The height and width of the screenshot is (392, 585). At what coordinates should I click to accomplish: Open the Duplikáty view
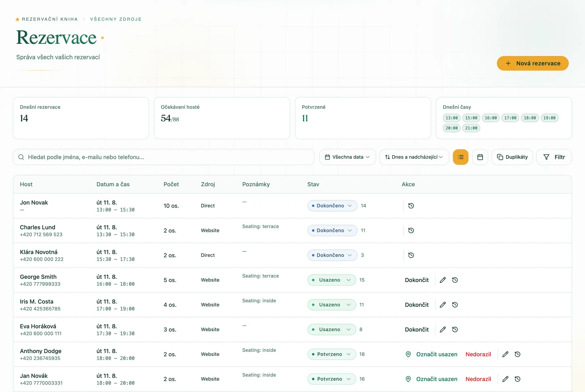click(x=512, y=157)
